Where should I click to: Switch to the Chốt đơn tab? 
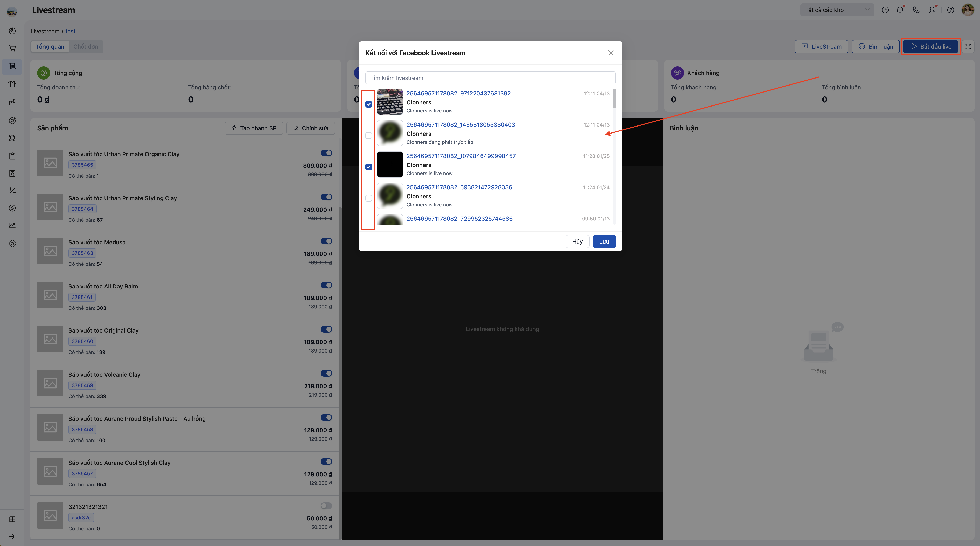pyautogui.click(x=86, y=46)
